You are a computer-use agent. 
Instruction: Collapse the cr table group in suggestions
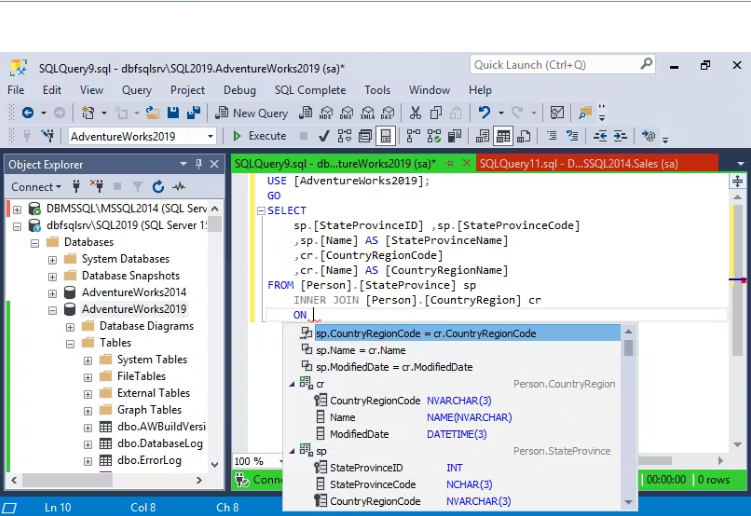coord(292,384)
